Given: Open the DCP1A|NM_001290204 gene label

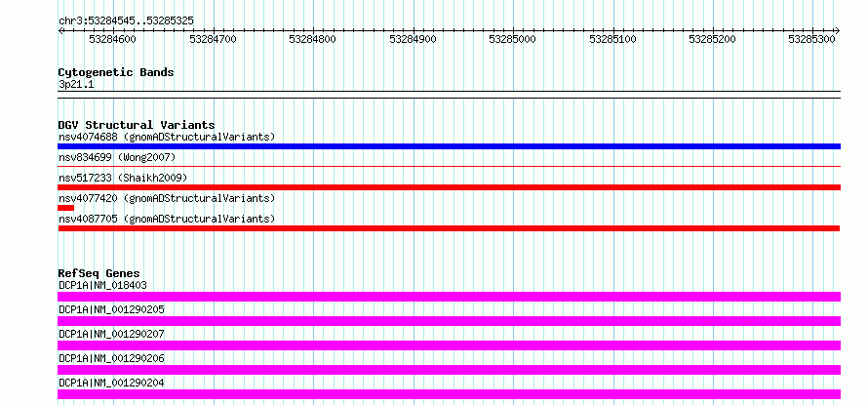Looking at the screenshot, I should (111, 383).
